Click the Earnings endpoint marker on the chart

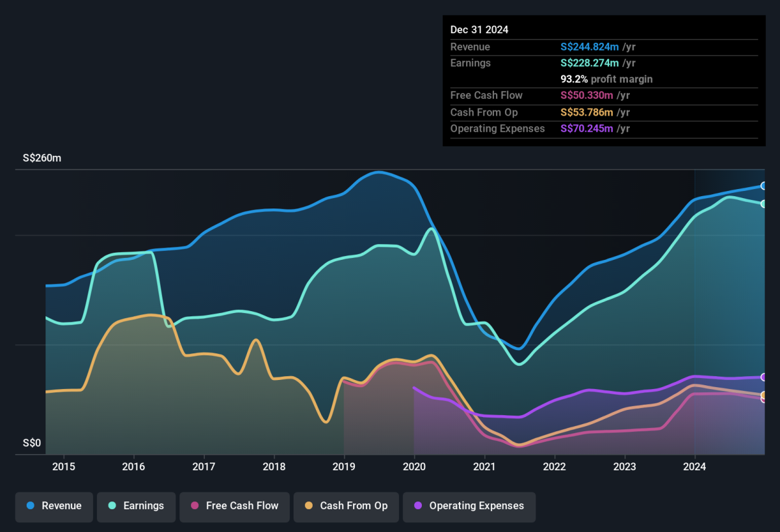(764, 204)
